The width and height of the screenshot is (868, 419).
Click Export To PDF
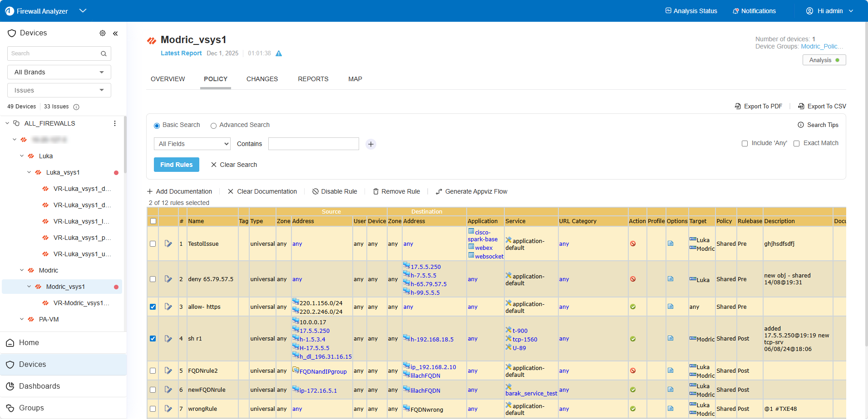tap(759, 106)
